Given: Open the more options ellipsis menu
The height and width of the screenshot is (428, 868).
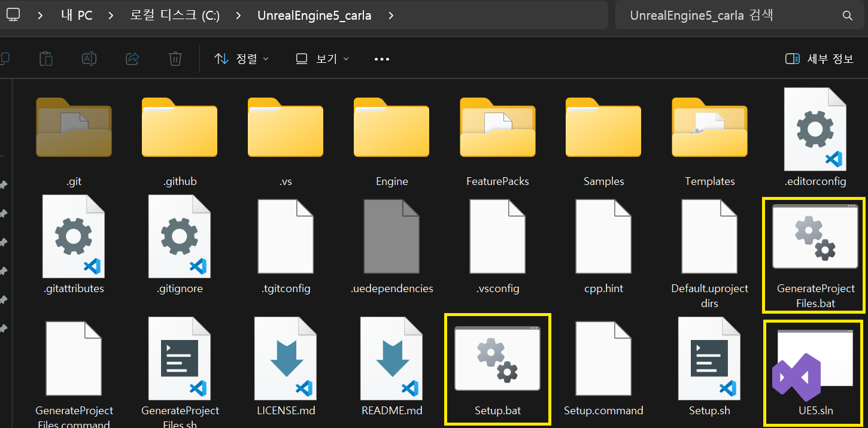Looking at the screenshot, I should coord(382,59).
